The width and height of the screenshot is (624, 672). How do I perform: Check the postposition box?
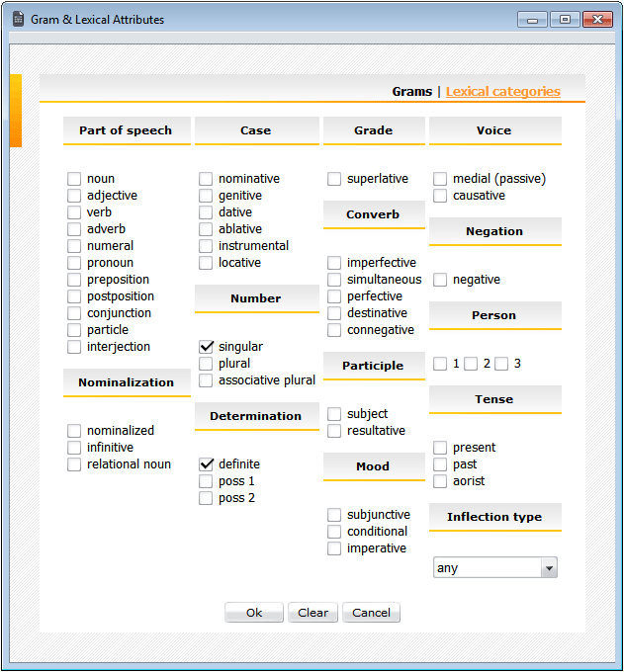point(74,296)
